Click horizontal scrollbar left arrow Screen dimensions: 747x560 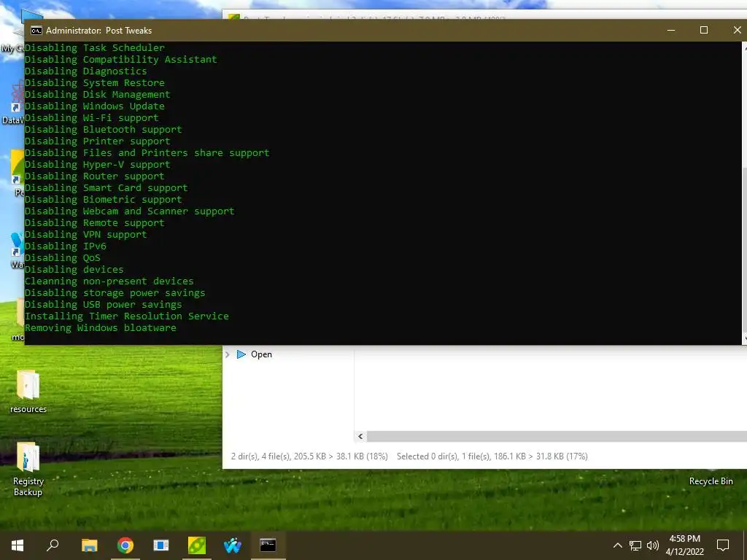[360, 436]
